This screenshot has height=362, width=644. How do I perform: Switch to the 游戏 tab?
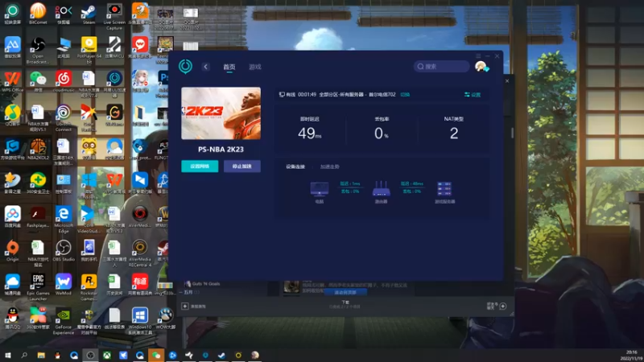click(255, 67)
